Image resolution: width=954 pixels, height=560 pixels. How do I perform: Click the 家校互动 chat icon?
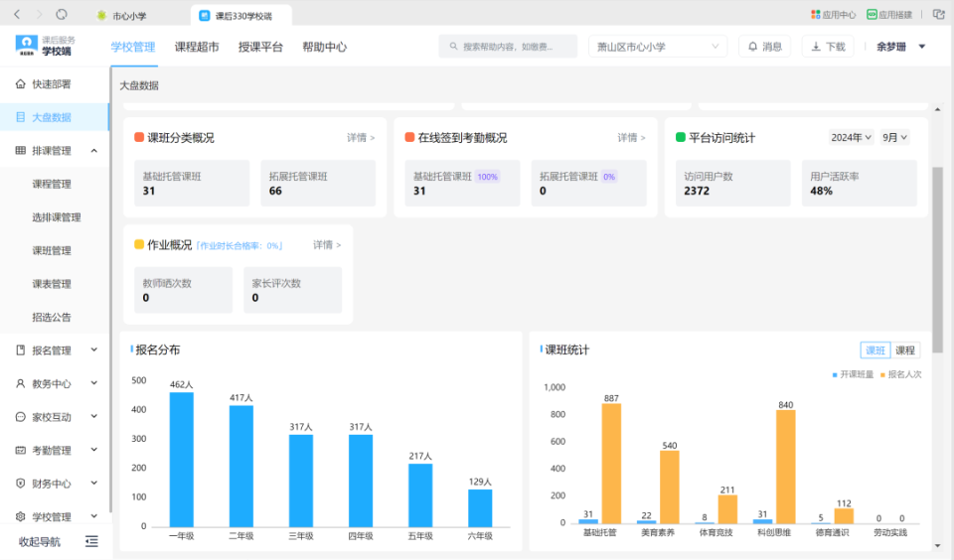click(x=20, y=417)
